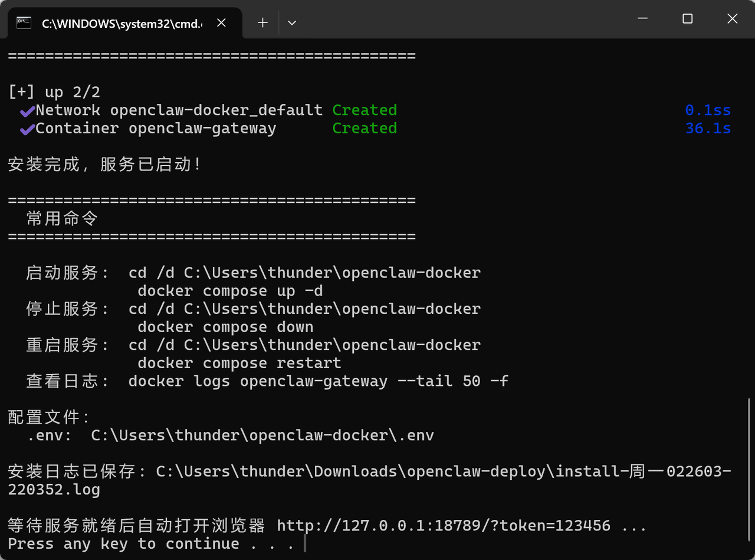Viewport: 755px width, 560px height.
Task: Click the cmd icon on the tab
Action: (x=24, y=23)
